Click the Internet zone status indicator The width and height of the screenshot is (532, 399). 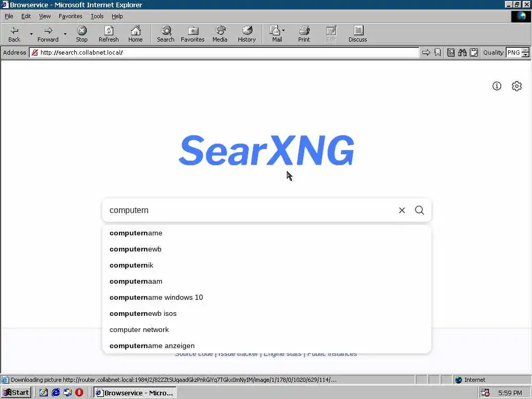[470, 380]
